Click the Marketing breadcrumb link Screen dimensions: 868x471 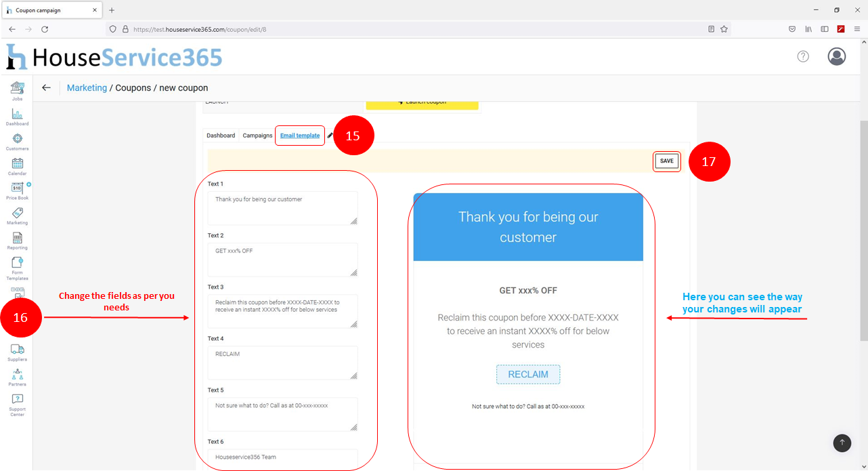point(87,88)
